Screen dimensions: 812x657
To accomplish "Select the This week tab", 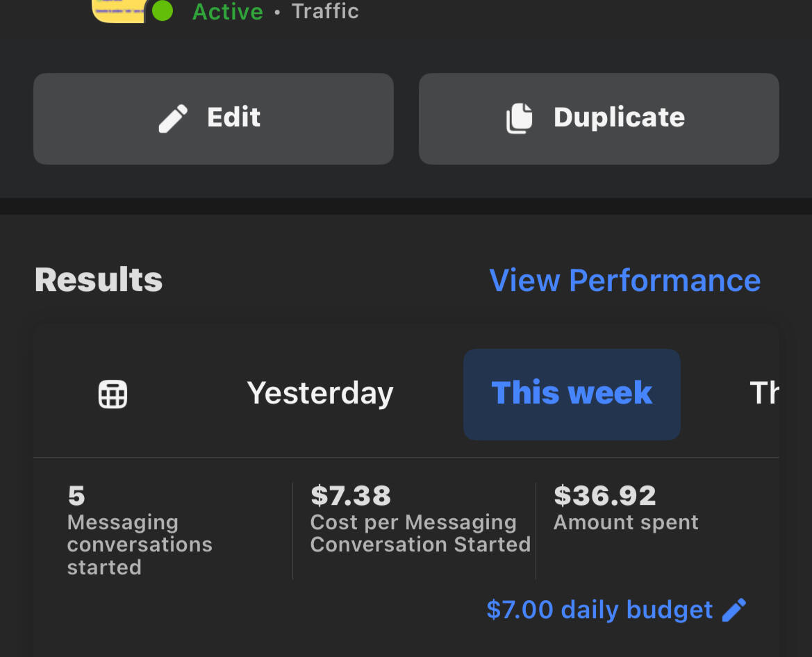I will (572, 394).
